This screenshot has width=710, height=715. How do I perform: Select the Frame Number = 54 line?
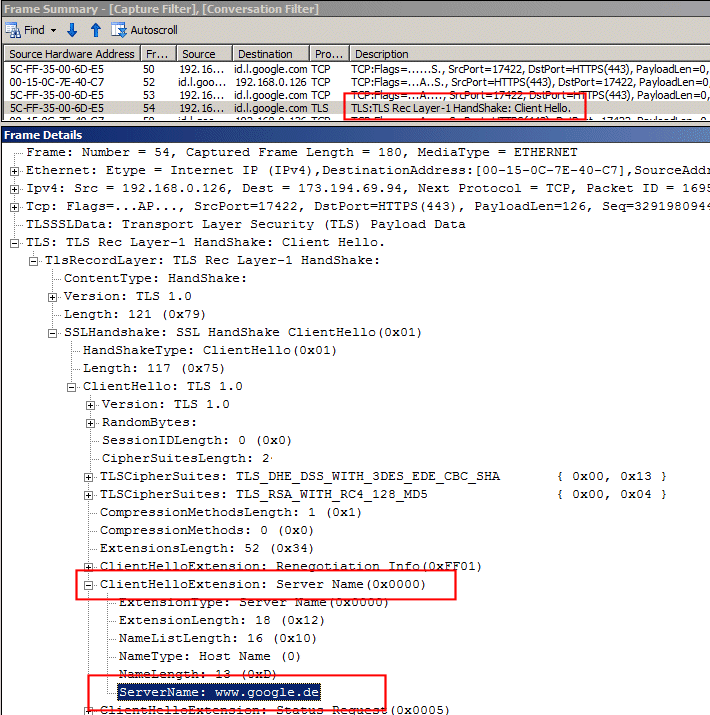301,152
